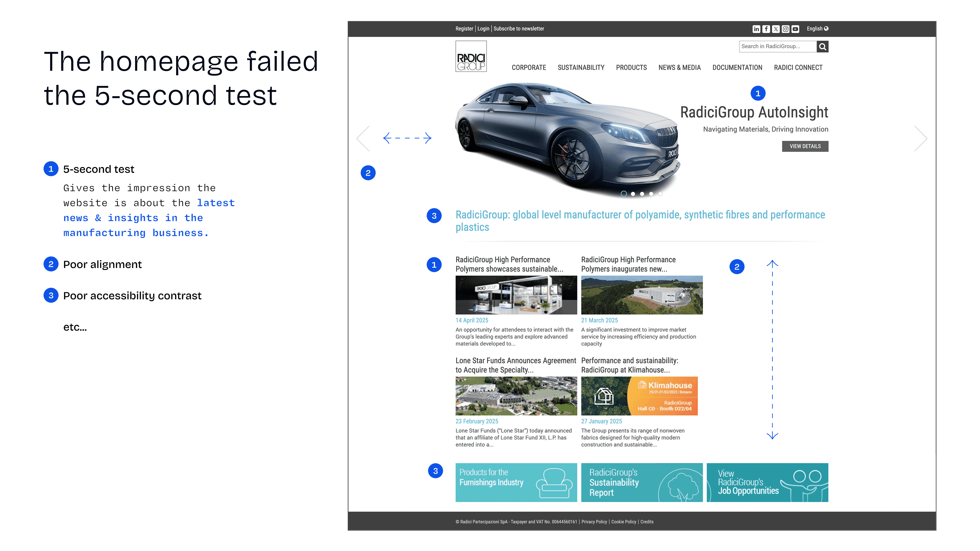
Task: Open the News & Media menu
Action: click(x=679, y=68)
